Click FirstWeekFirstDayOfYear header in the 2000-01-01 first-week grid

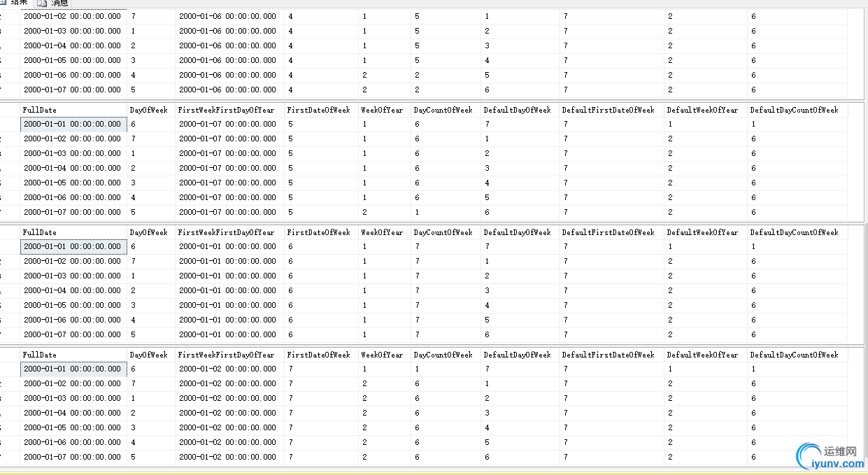(230, 232)
